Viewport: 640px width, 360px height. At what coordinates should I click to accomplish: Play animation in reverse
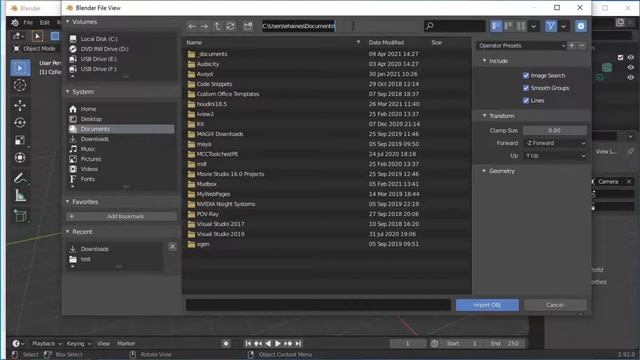coord(268,344)
